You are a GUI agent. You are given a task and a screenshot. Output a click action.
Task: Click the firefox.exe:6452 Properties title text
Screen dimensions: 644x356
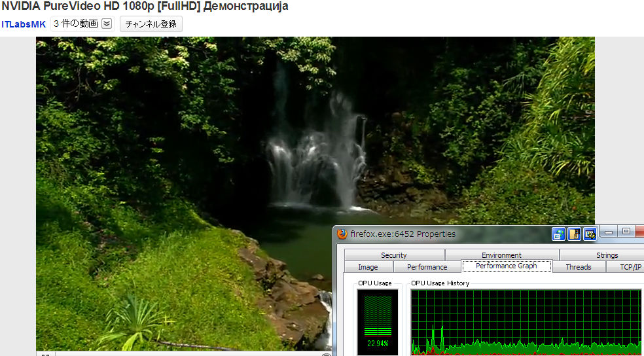click(403, 234)
